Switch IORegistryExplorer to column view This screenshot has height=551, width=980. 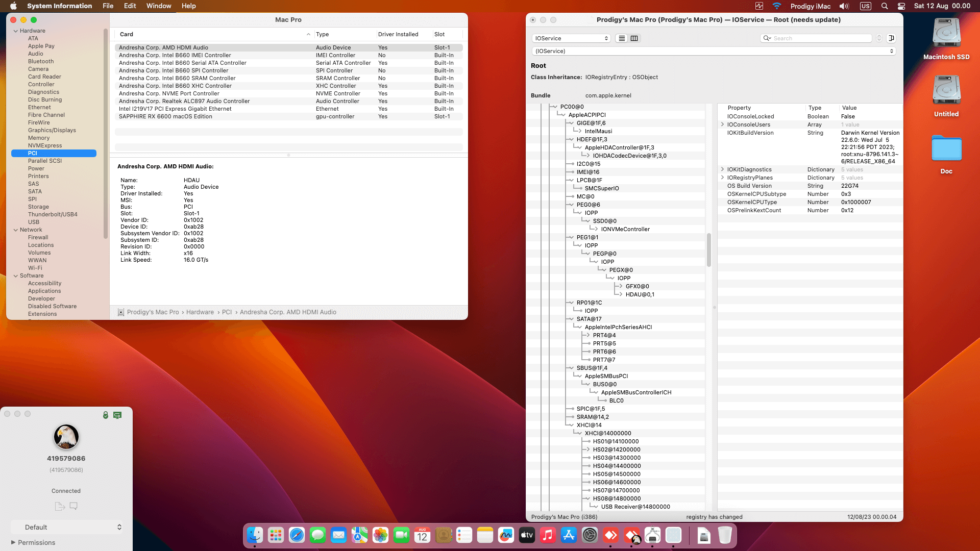[634, 38]
